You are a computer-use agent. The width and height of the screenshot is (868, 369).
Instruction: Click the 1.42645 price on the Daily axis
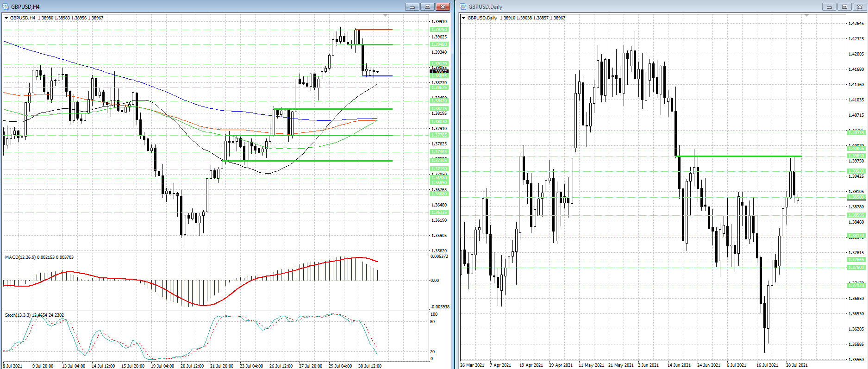point(856,24)
